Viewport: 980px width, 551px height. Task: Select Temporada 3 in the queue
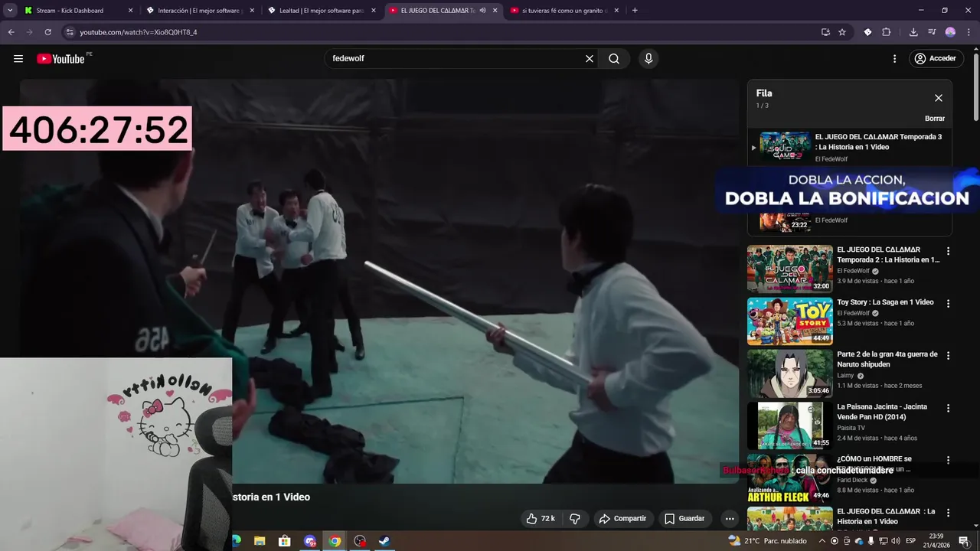click(x=850, y=147)
